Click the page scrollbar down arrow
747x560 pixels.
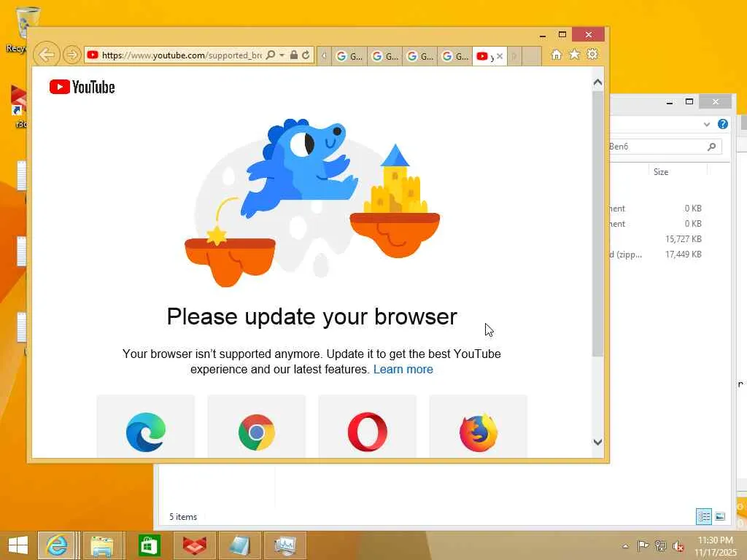(598, 442)
